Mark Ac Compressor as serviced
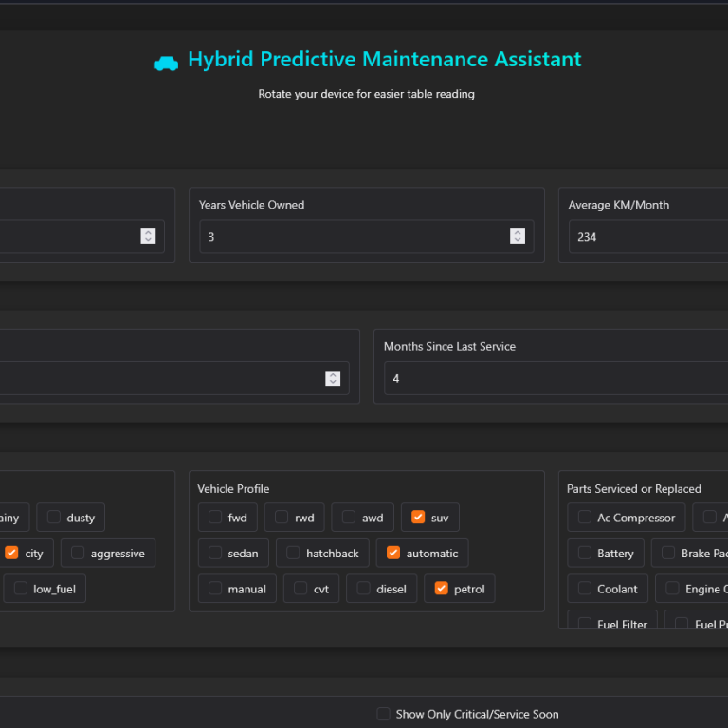 pos(585,518)
